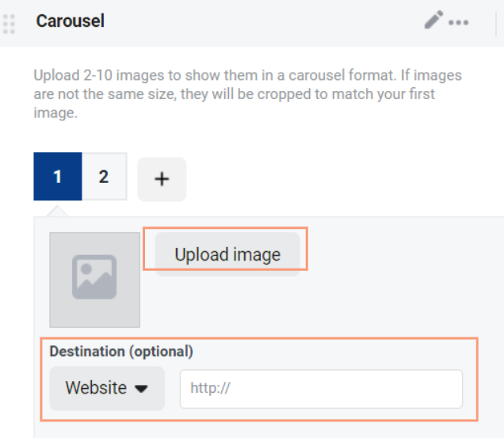Click the pencil edit icon beside Carousel
This screenshot has height=438, width=504.
coord(433,20)
